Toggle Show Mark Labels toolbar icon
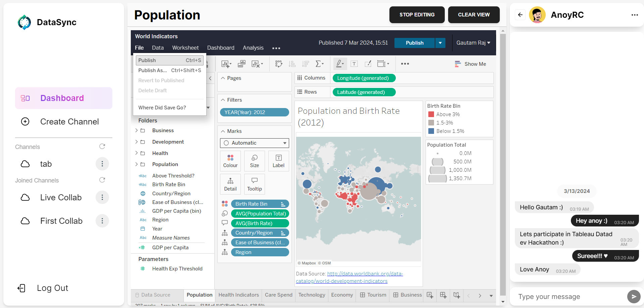Screen dimensions: 644x308 click(x=354, y=64)
